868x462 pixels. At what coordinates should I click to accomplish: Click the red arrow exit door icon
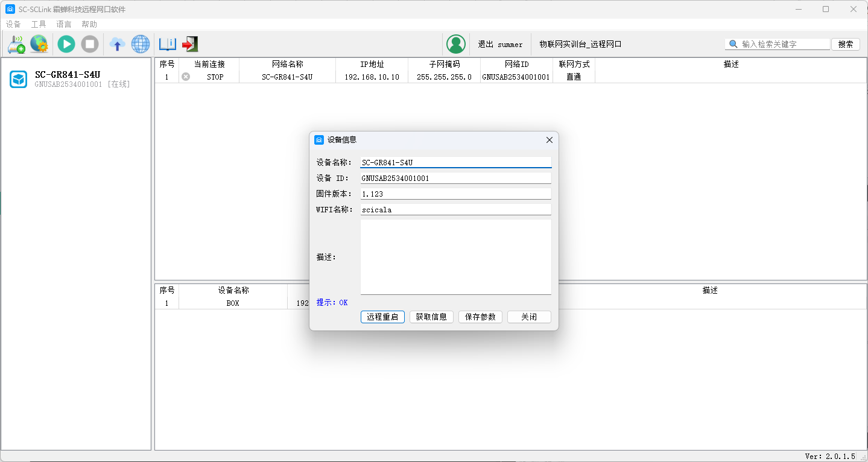pyautogui.click(x=190, y=44)
